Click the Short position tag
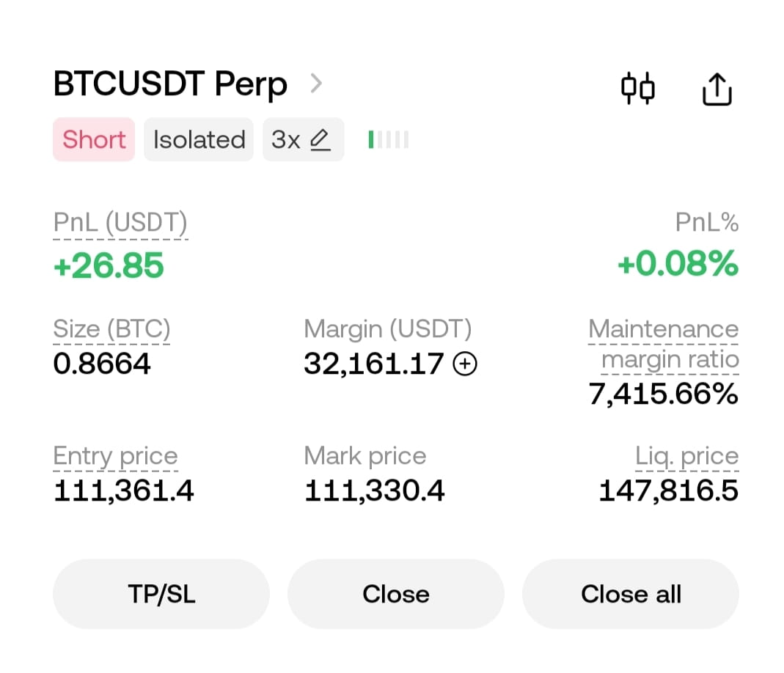This screenshot has height=673, width=784. pos(94,139)
